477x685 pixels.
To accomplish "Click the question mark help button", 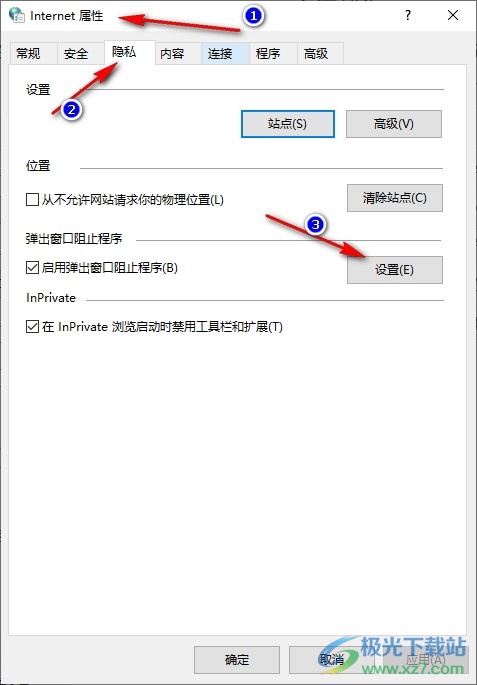I will click(408, 15).
